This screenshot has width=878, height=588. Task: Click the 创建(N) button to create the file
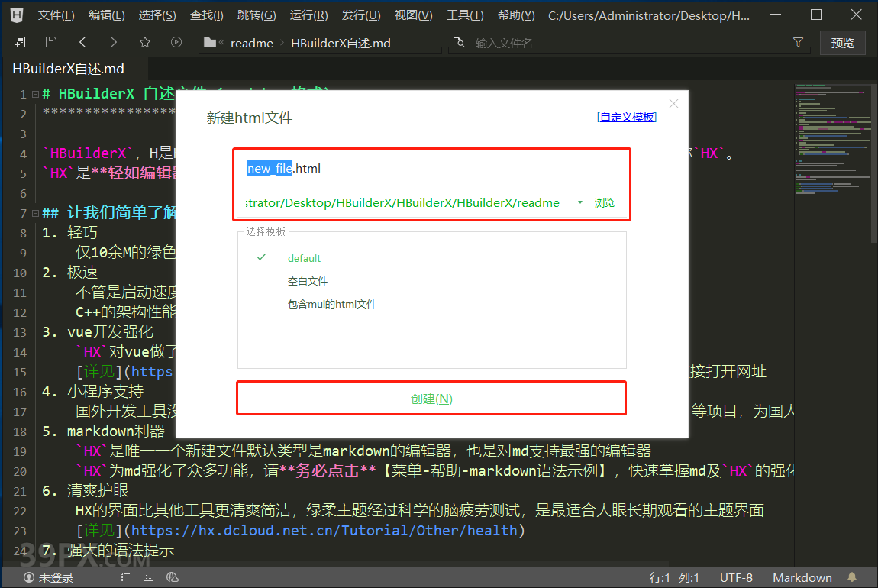tap(431, 397)
